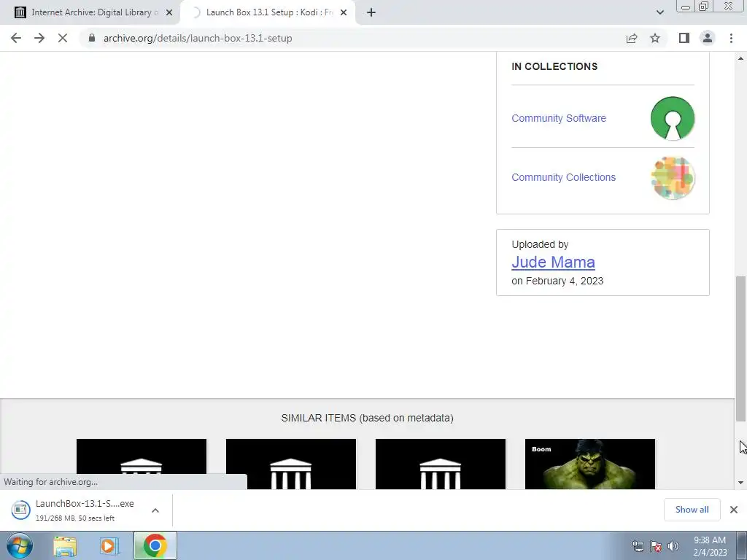Share this page icon
This screenshot has width=747, height=560.
pos(632,38)
